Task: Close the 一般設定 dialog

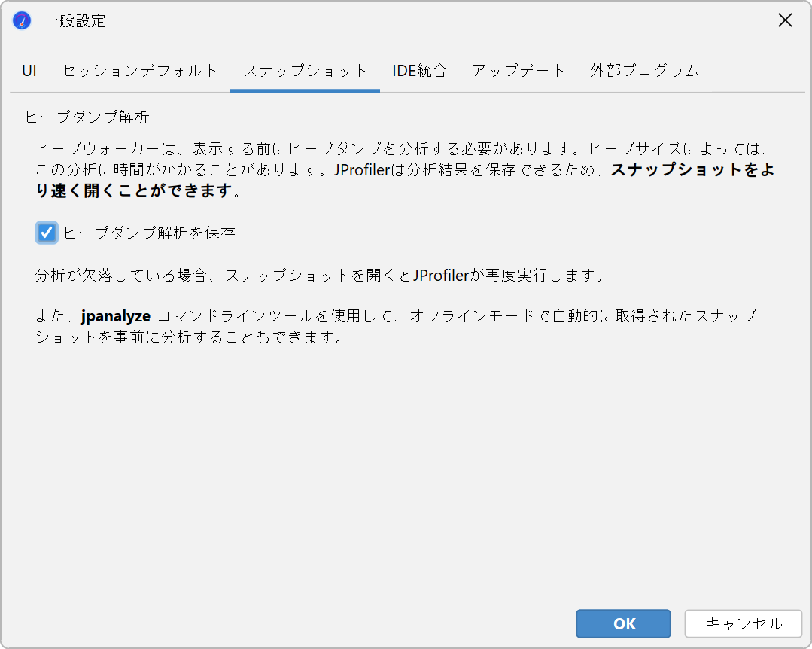Action: 785,20
